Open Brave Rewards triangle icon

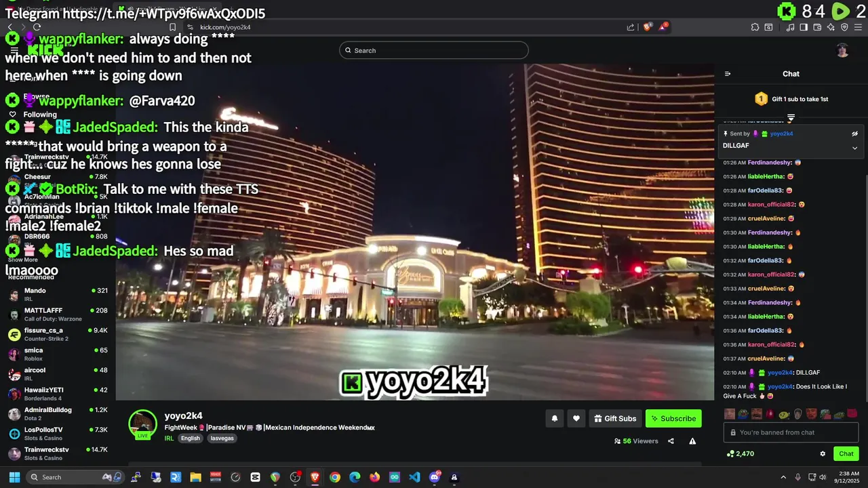[663, 27]
